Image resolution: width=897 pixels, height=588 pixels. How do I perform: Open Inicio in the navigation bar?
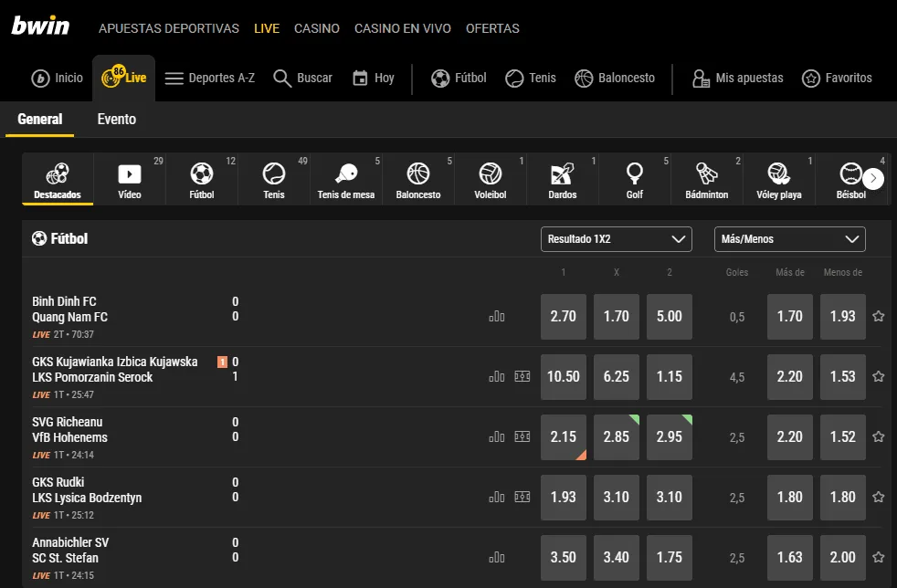coord(58,79)
